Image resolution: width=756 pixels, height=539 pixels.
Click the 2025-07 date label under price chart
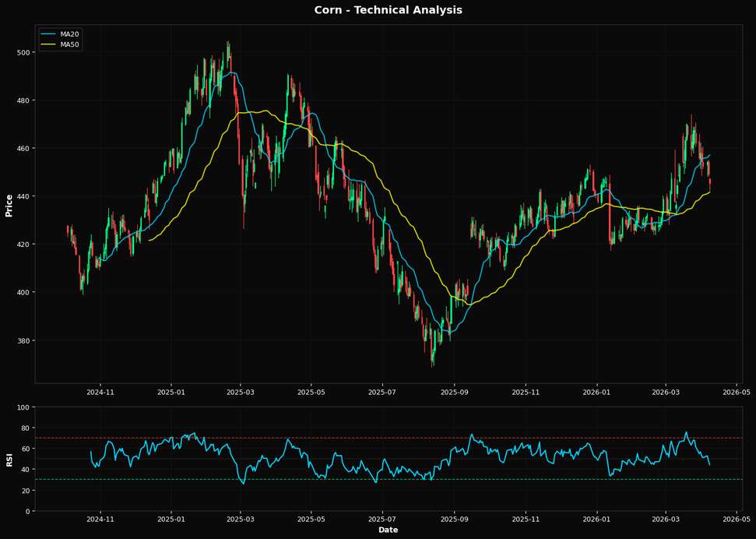tap(382, 392)
